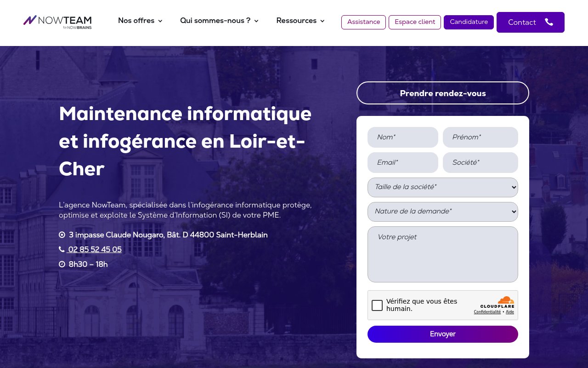The height and width of the screenshot is (368, 588).
Task: Click the location pin icon beside address
Action: [62, 235]
